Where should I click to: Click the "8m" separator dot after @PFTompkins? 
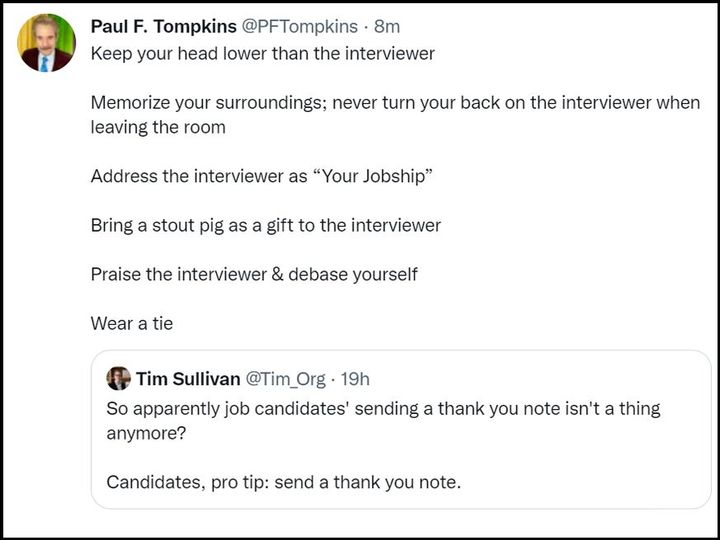(x=365, y=25)
